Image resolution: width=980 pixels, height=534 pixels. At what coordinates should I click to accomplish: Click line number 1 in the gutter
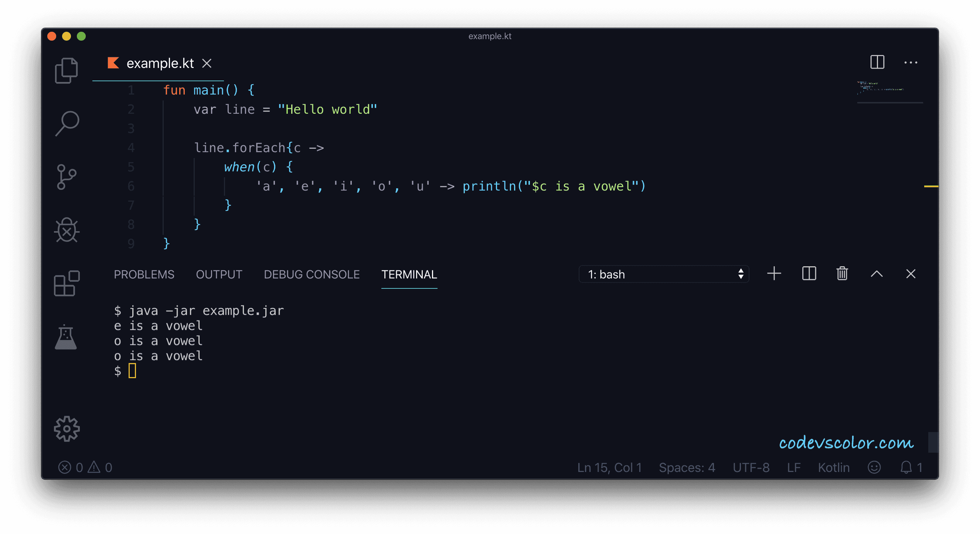coord(131,90)
